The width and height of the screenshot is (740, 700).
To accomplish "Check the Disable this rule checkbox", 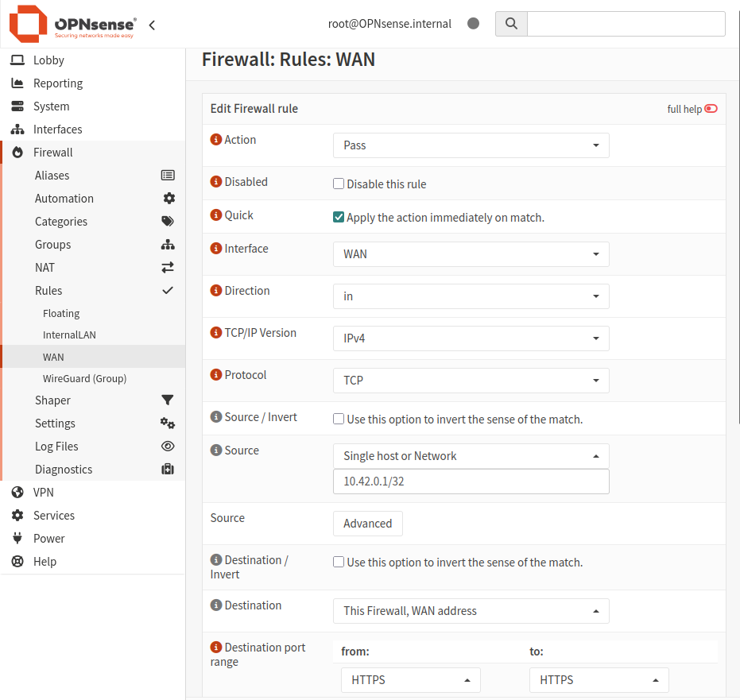I will (x=339, y=184).
